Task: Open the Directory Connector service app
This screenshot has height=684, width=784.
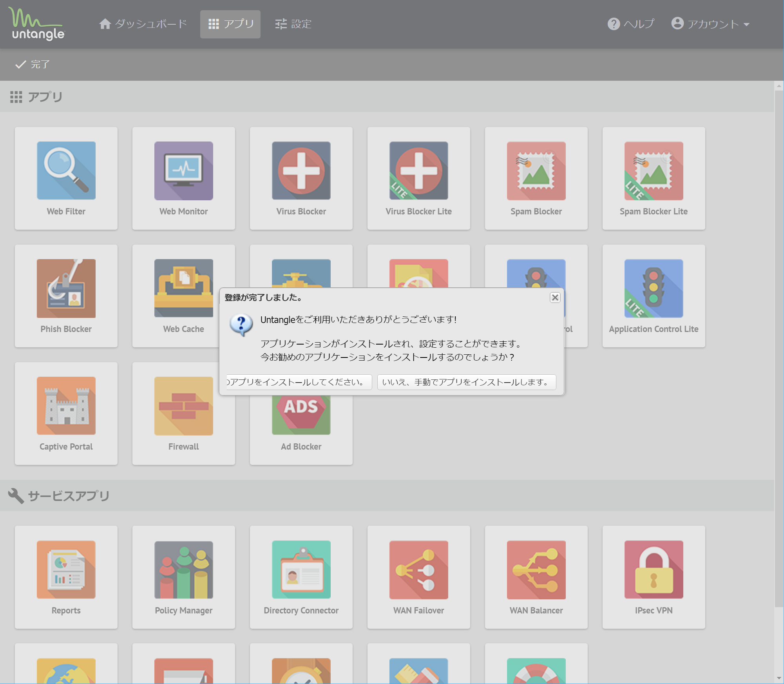Action: (x=301, y=577)
